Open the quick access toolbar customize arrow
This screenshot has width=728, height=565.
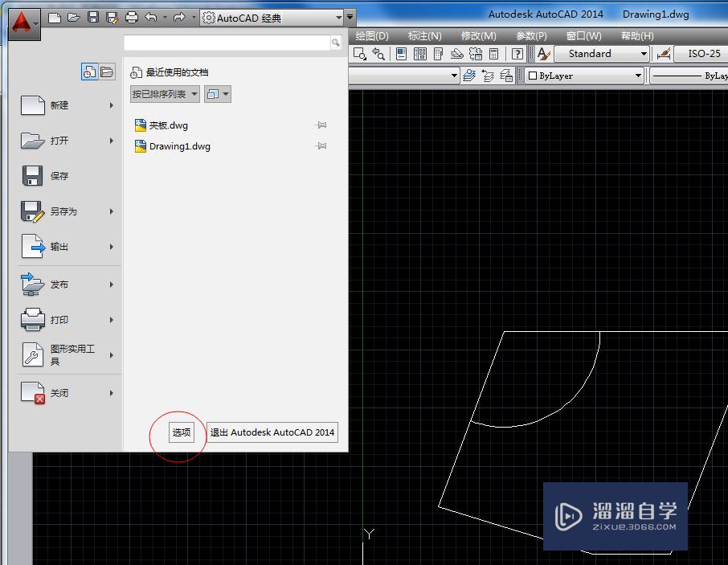click(350, 18)
